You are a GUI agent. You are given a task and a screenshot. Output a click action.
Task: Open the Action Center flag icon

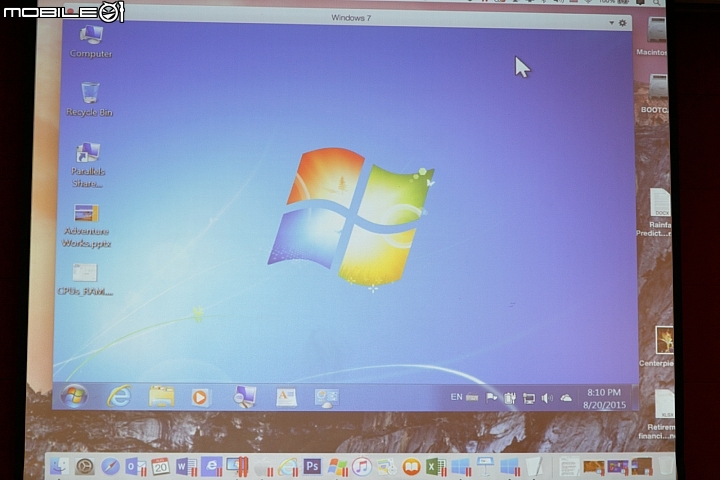click(491, 397)
